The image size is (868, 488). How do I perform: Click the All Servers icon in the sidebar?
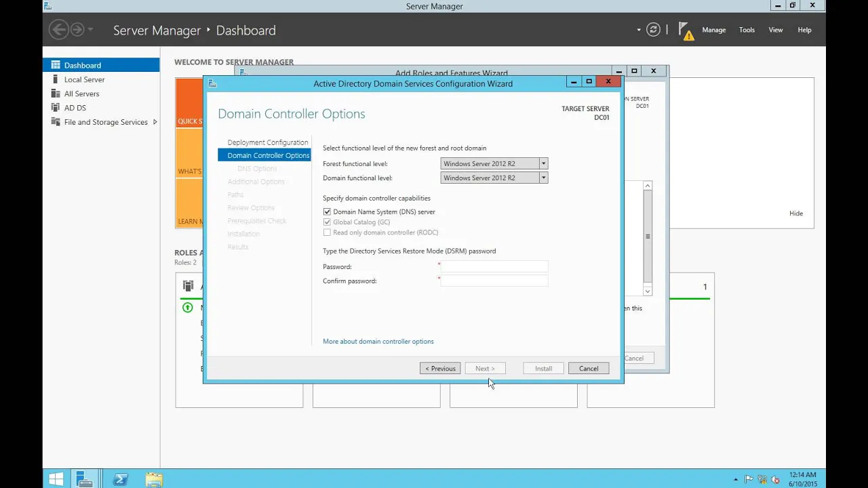(x=56, y=94)
